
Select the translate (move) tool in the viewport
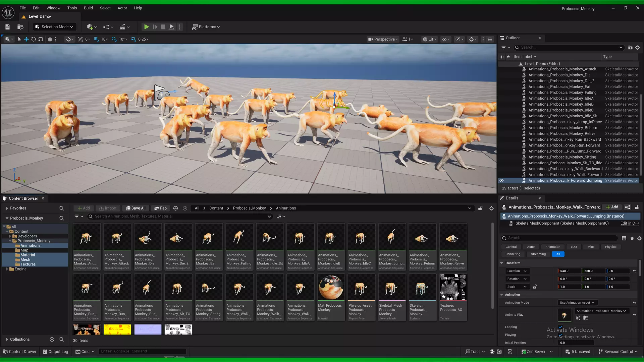pyautogui.click(x=26, y=39)
